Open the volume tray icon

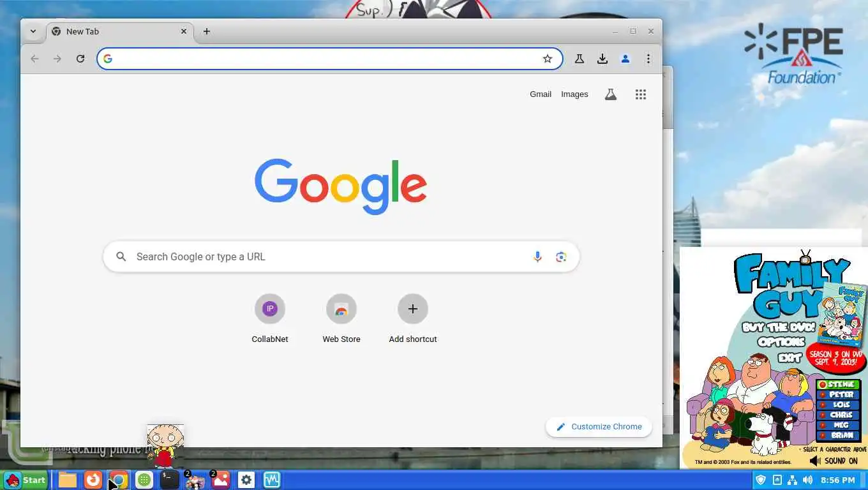click(808, 480)
